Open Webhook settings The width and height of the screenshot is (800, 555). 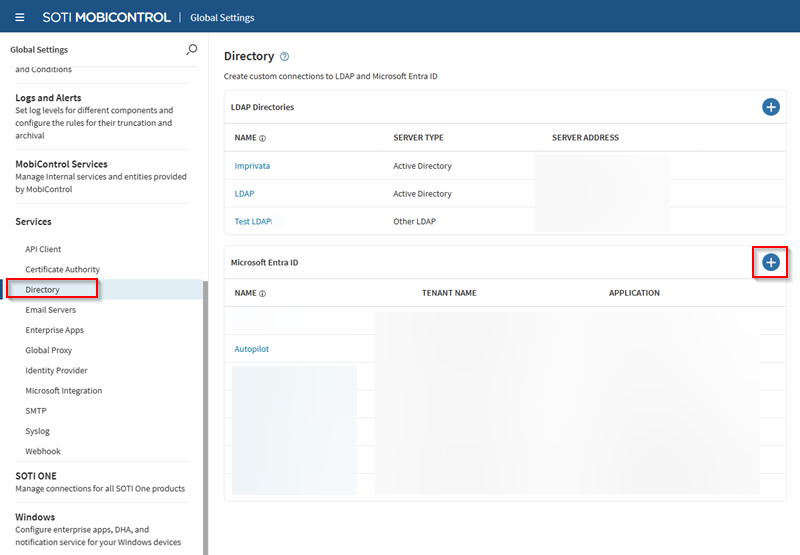coord(43,451)
